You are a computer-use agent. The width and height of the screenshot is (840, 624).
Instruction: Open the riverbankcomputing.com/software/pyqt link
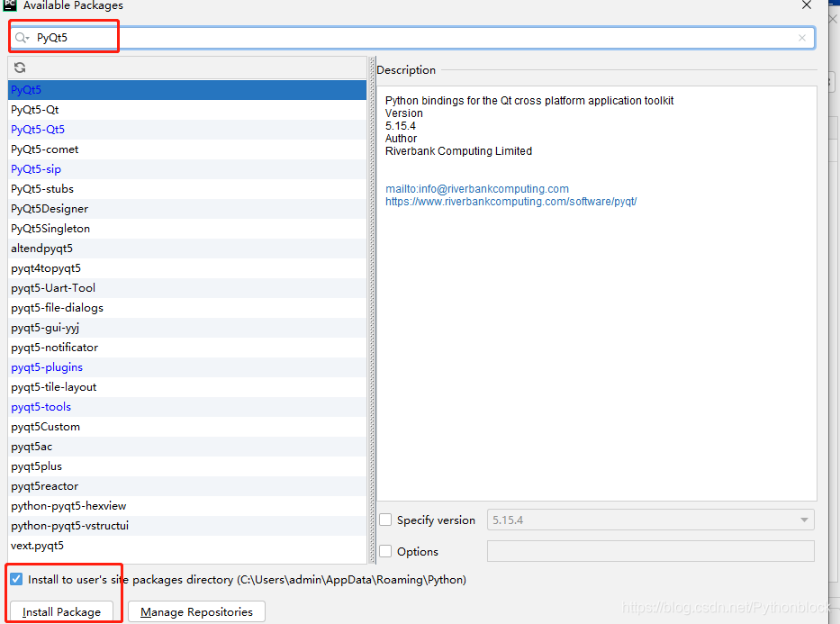point(511,202)
